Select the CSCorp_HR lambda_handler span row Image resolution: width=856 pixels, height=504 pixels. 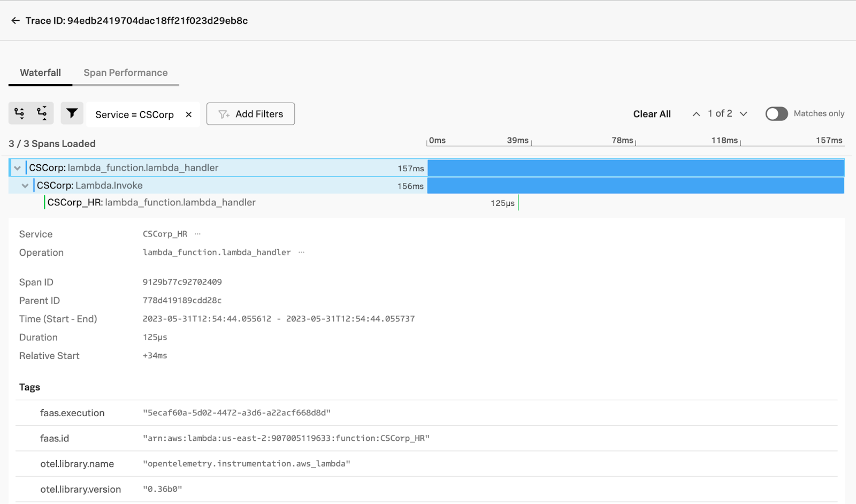pyautogui.click(x=151, y=203)
